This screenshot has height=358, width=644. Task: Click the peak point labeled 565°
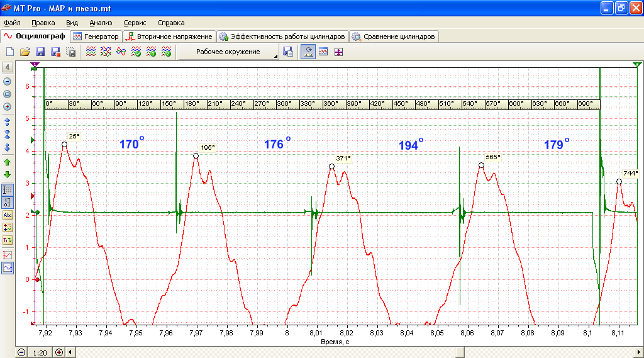tap(481, 165)
